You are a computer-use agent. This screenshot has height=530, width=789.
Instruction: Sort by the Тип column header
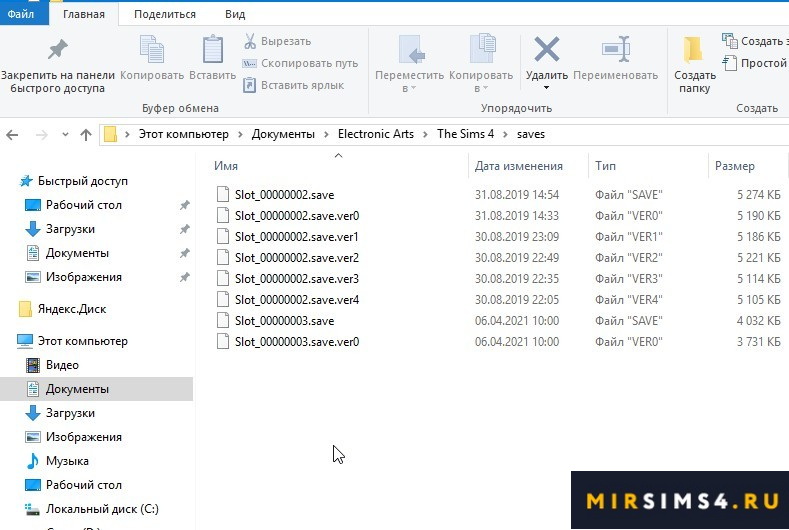click(605, 166)
